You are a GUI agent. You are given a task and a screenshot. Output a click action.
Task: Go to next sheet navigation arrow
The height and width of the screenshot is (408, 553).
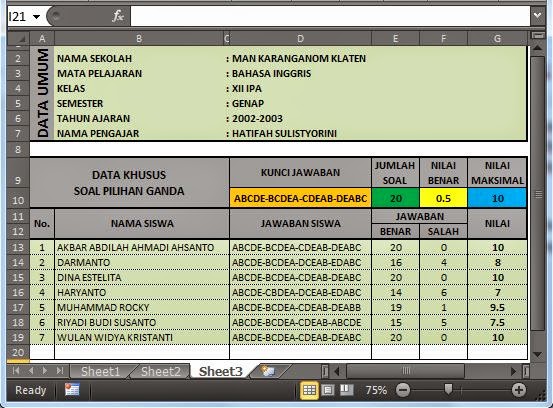[x=45, y=371]
